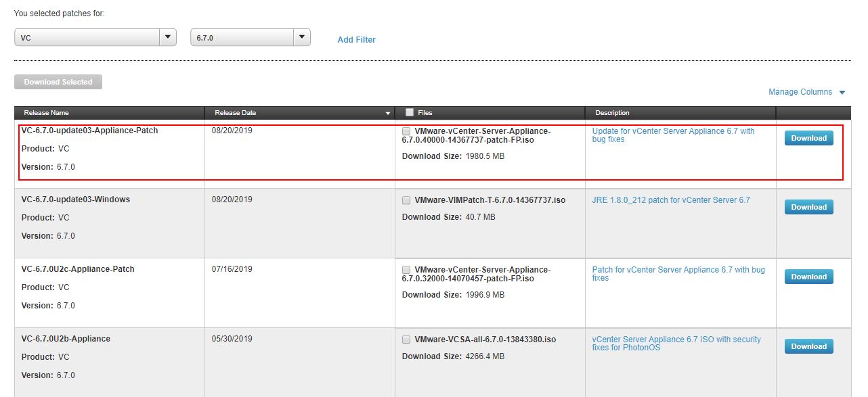Select the VC-6.7.0-update03-Windows release name
This screenshot has height=397, width=868.
[75, 200]
